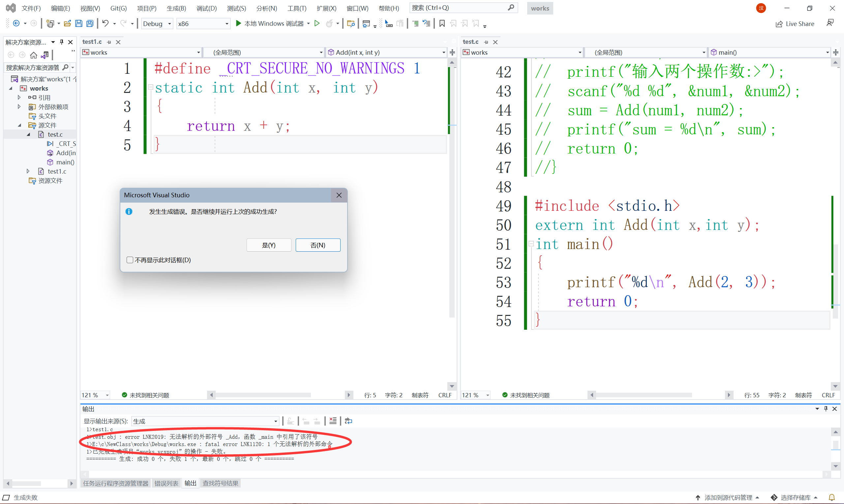Screen dimensions: 844x504
Task: Open the Debug configuration dropdown
Action: tap(169, 24)
